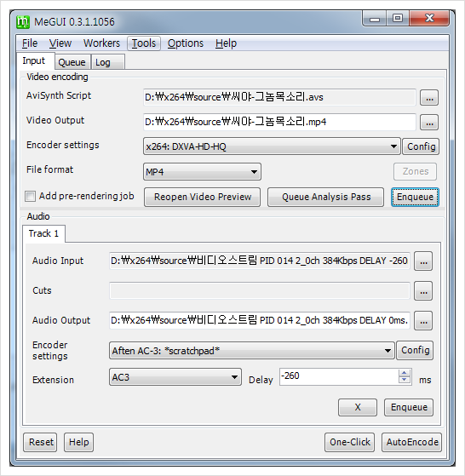Click the Audio Output path field
465x476 pixels.
260,320
